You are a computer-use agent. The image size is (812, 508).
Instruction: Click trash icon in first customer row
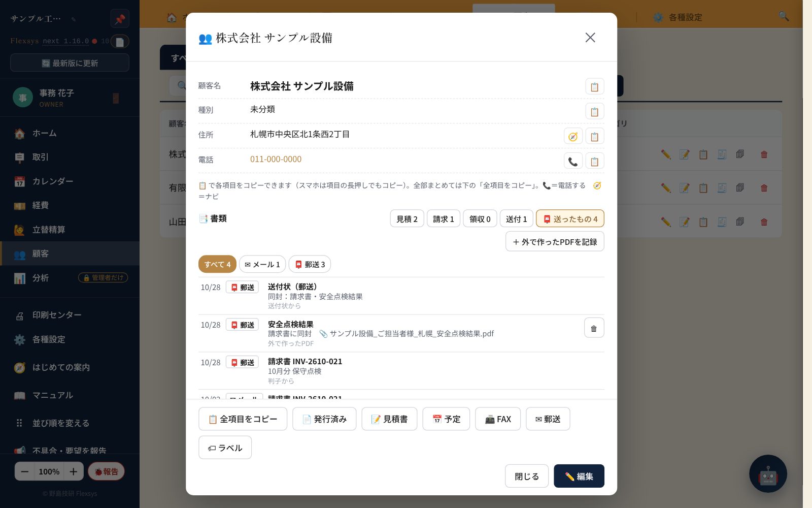764,154
